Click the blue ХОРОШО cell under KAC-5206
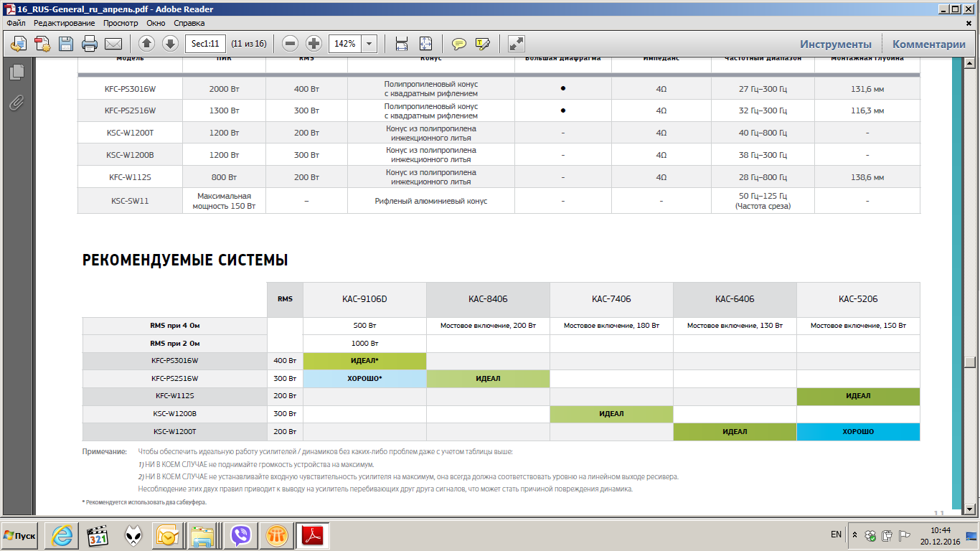The width and height of the screenshot is (980, 551). (858, 431)
